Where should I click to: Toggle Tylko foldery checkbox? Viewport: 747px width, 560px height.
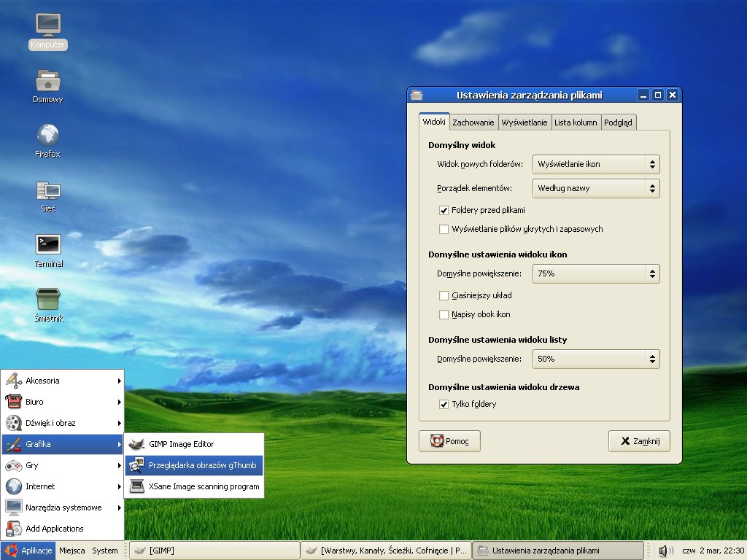pos(444,404)
